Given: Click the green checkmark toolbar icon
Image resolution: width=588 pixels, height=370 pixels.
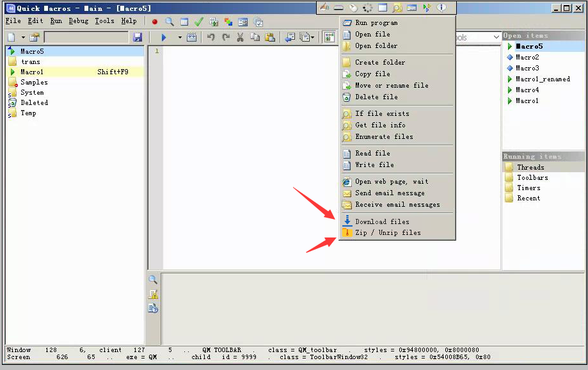Looking at the screenshot, I should 199,21.
